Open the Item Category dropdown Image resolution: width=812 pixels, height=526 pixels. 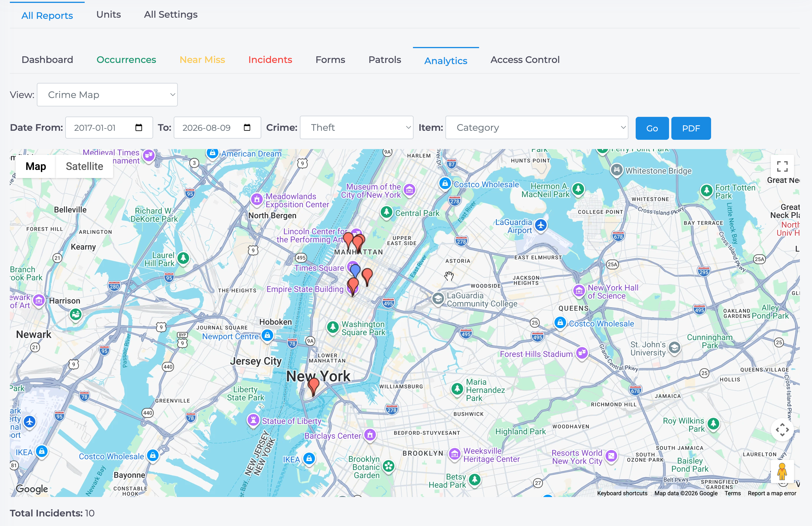click(x=537, y=128)
